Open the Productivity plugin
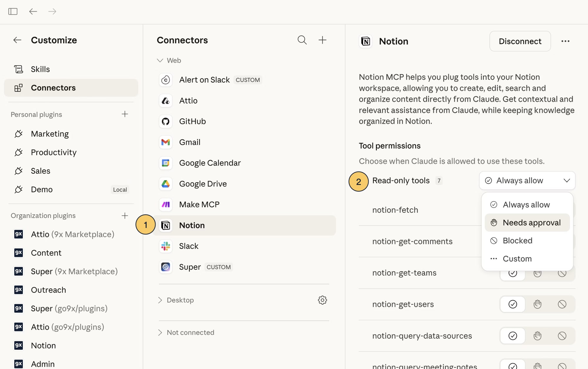 (x=71, y=152)
